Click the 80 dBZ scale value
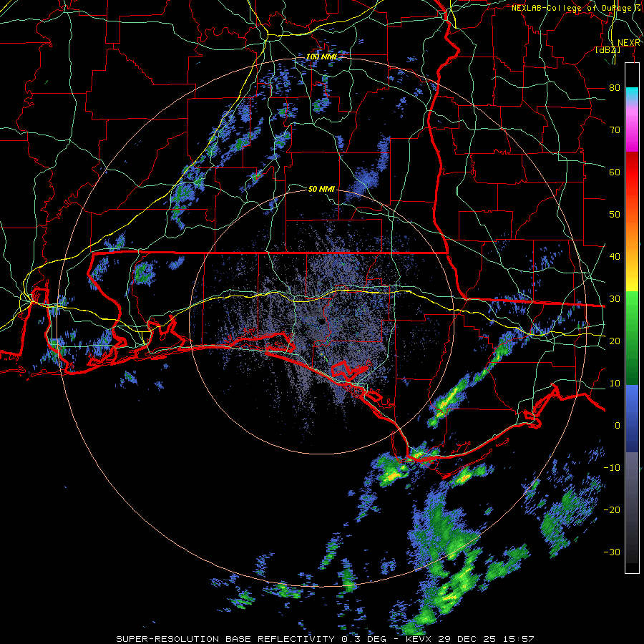Image resolution: width=644 pixels, height=644 pixels. click(x=615, y=87)
